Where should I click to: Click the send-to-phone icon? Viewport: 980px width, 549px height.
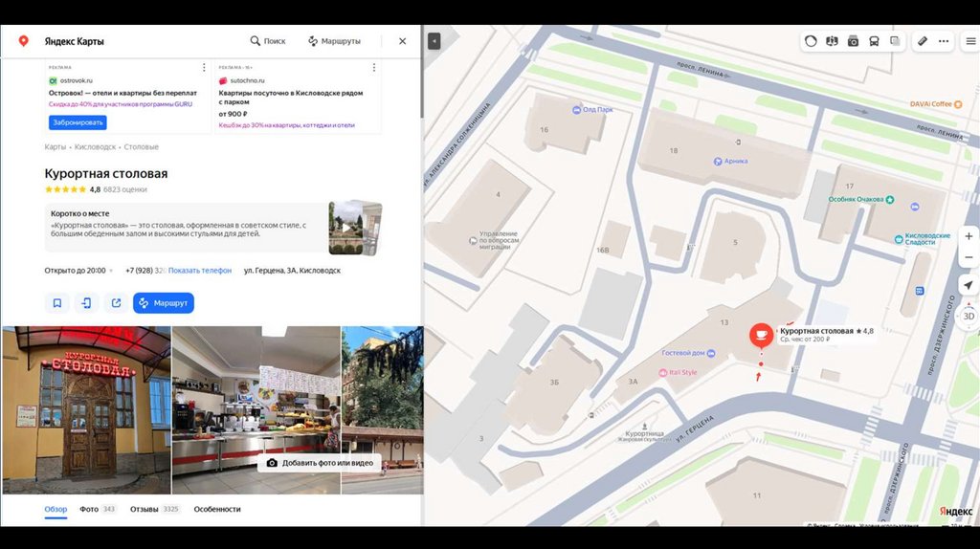tap(86, 303)
